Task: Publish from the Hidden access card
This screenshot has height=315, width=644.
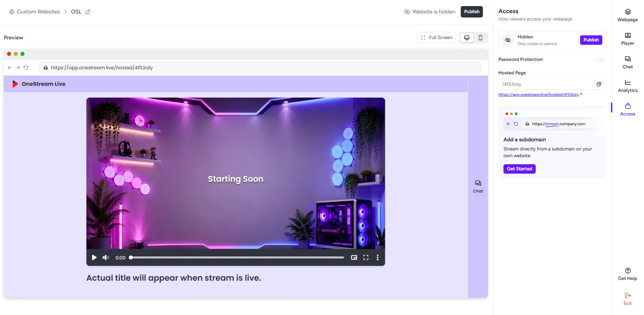Action: [591, 40]
